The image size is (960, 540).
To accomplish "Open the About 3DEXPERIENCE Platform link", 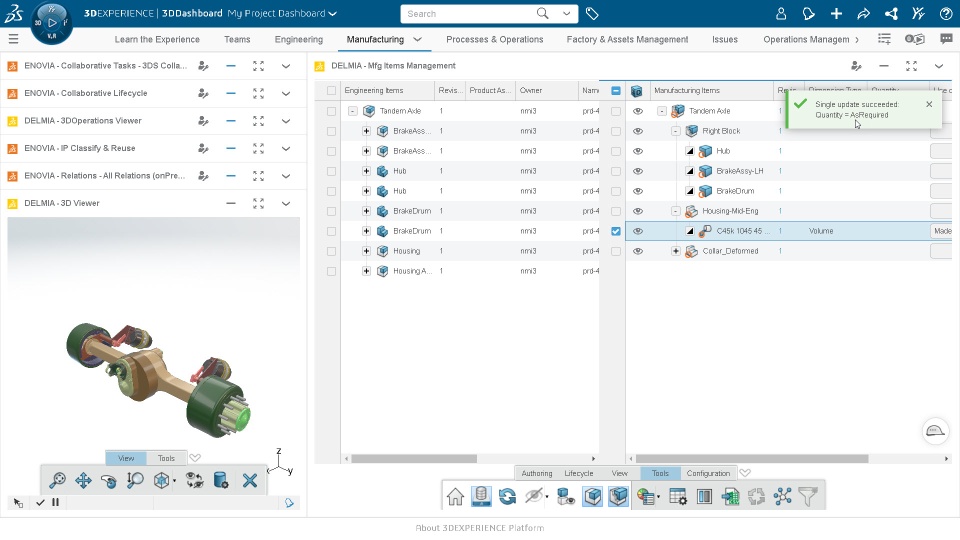I will pyautogui.click(x=480, y=528).
